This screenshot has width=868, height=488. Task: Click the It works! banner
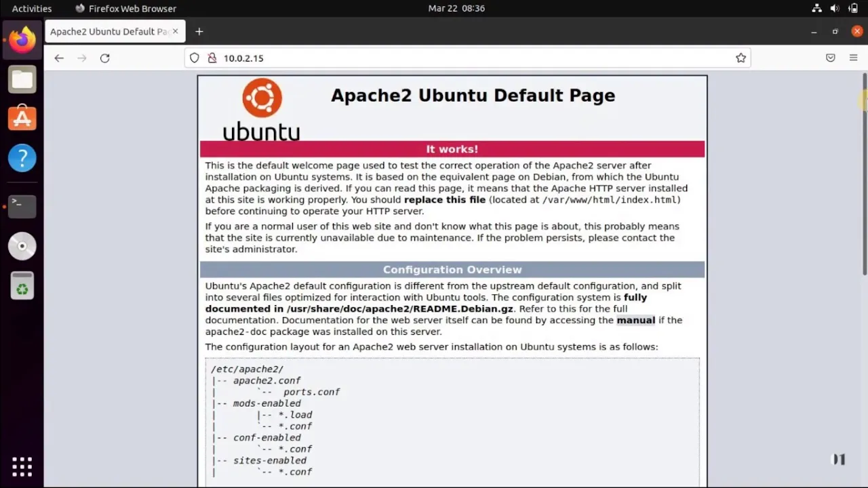coord(452,149)
